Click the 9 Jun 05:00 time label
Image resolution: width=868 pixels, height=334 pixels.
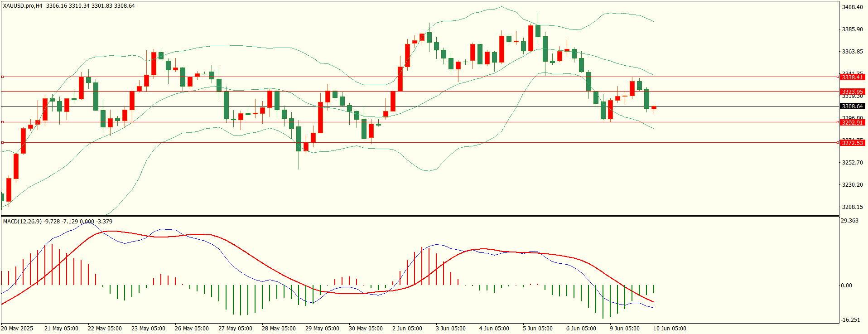(625, 329)
